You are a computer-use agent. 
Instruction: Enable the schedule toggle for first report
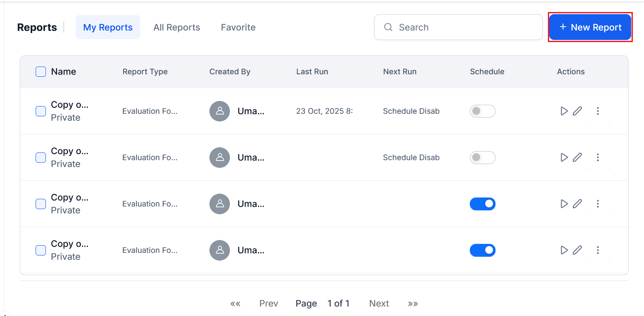click(x=482, y=111)
